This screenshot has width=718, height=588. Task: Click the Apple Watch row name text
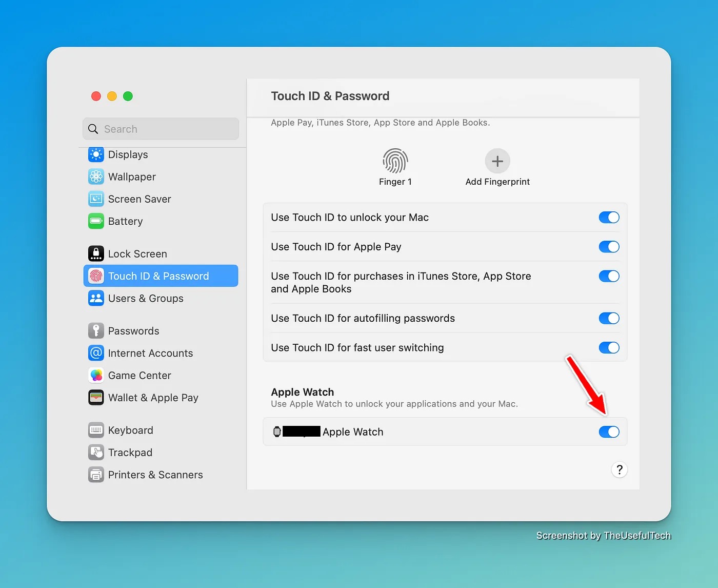pos(353,432)
